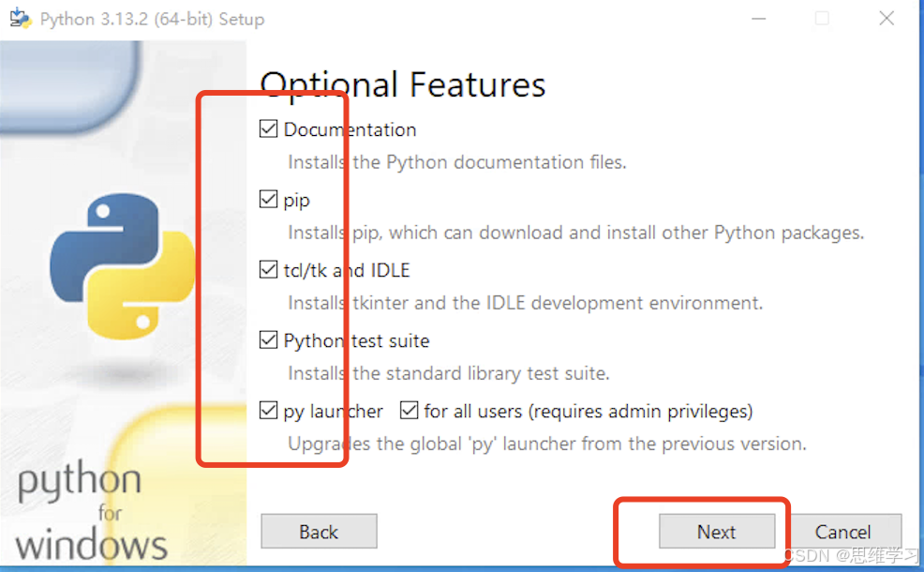Click 'Installs tkinter and the IDLE development environment.'
924x572 pixels.
pos(525,303)
